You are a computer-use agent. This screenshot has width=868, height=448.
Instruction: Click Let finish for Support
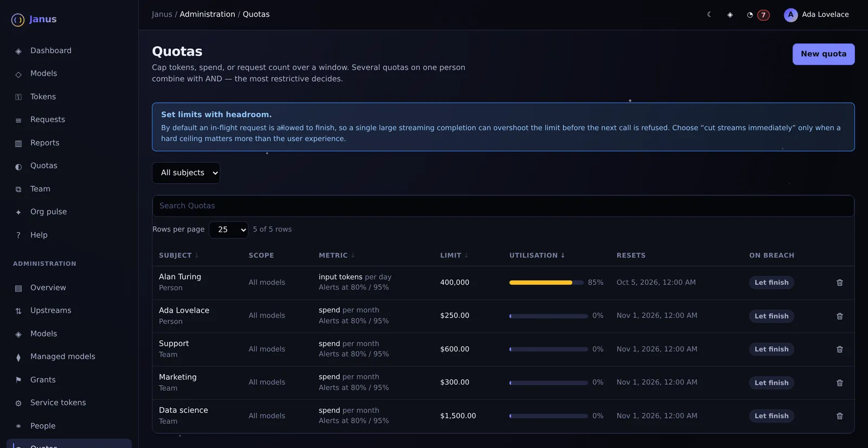pos(771,349)
